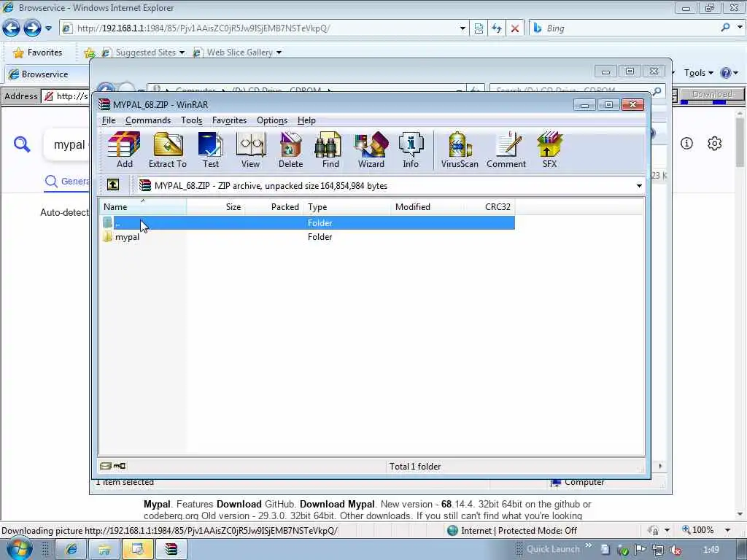
Task: Click WinRAR taskbar icon
Action: click(171, 549)
